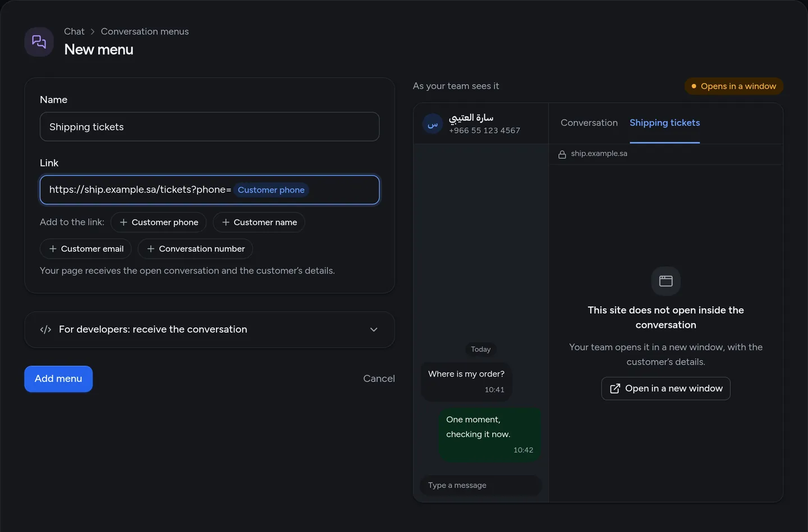Open Conversation menus breadcrumb link

[145, 31]
